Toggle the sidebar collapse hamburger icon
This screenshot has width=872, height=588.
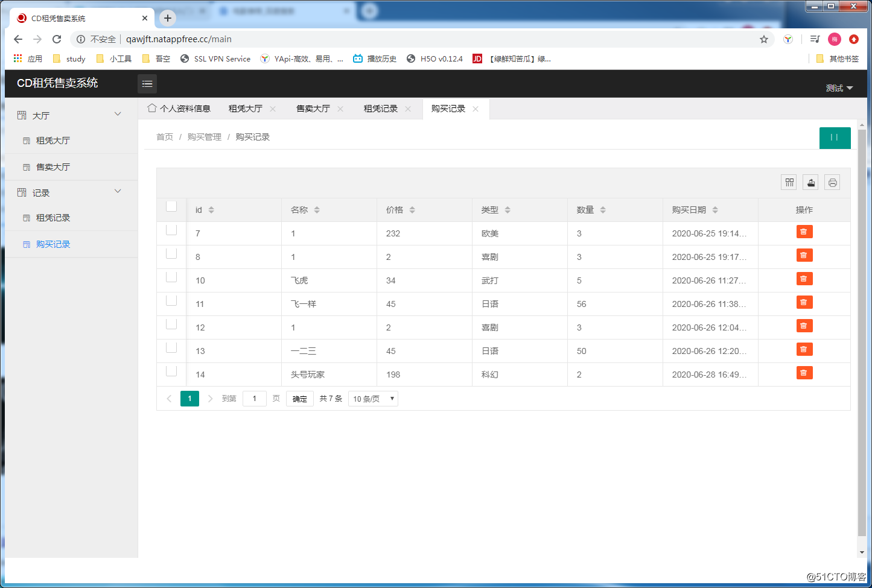pos(147,84)
